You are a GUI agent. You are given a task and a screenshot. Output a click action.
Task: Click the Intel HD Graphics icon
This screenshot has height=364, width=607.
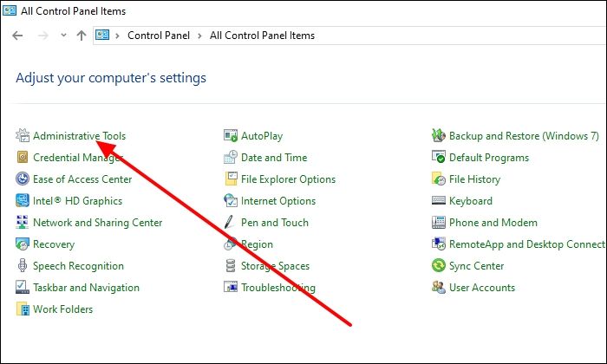pos(23,201)
